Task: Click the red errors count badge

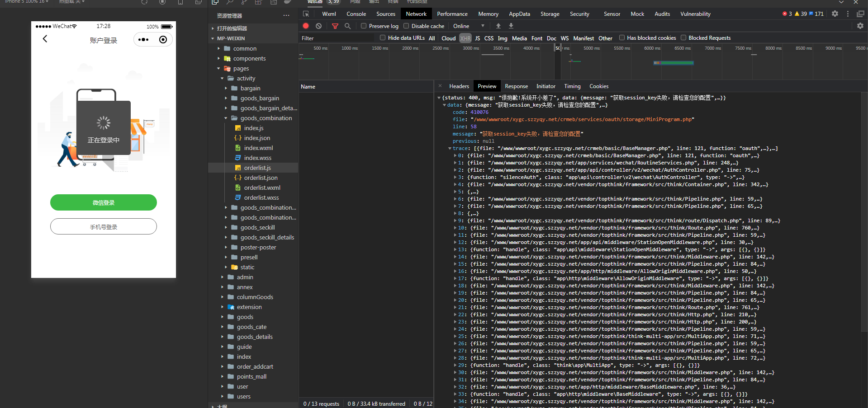Action: tap(787, 14)
